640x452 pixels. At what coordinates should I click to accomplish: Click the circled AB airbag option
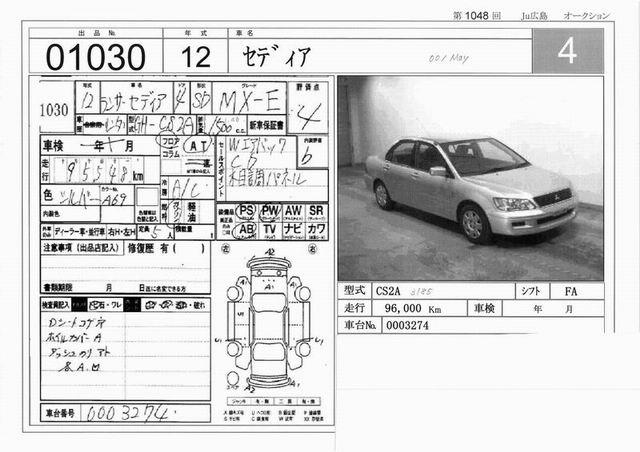(247, 229)
